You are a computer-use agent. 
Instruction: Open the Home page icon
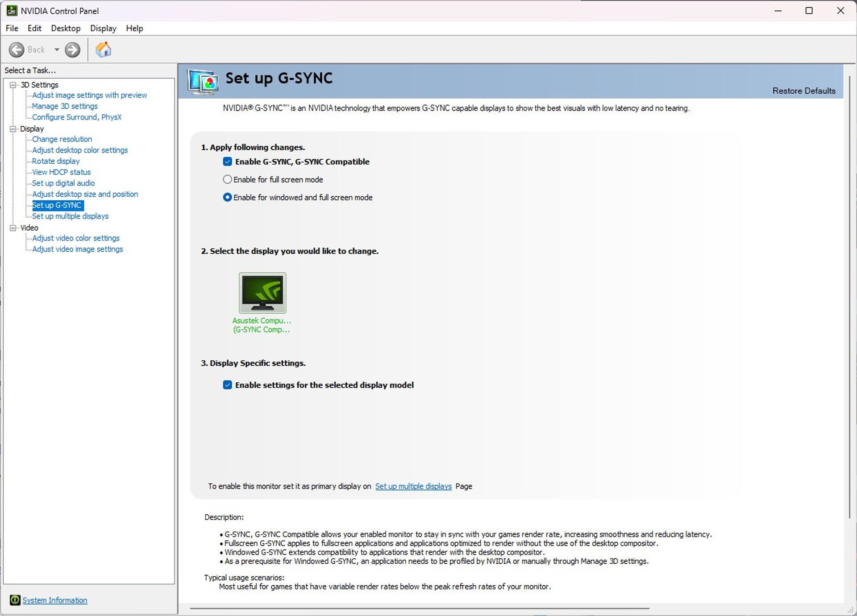[103, 50]
